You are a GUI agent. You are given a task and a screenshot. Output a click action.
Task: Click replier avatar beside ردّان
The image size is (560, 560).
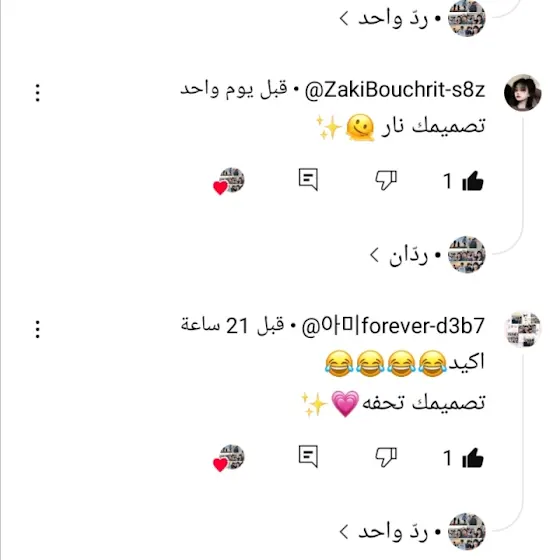(x=466, y=254)
